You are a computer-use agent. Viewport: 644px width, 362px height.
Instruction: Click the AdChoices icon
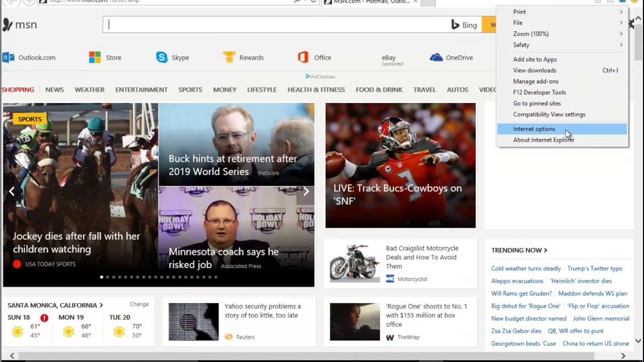click(308, 76)
